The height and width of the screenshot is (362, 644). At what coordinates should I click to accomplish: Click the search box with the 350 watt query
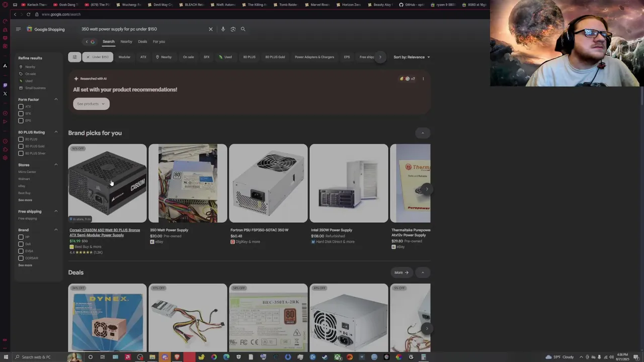tap(143, 29)
